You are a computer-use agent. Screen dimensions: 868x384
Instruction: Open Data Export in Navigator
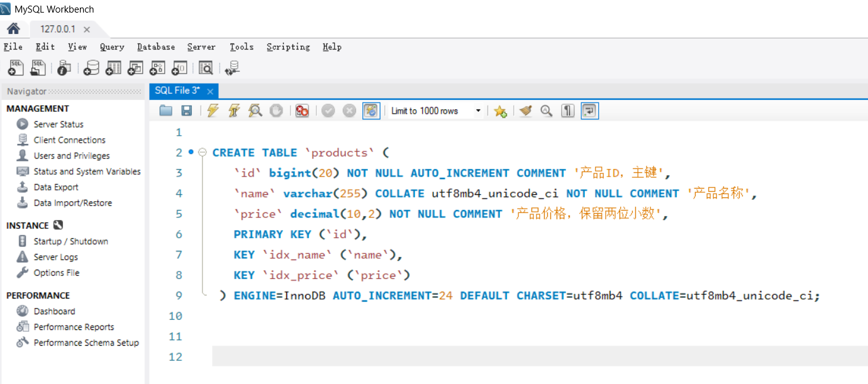pyautogui.click(x=56, y=187)
